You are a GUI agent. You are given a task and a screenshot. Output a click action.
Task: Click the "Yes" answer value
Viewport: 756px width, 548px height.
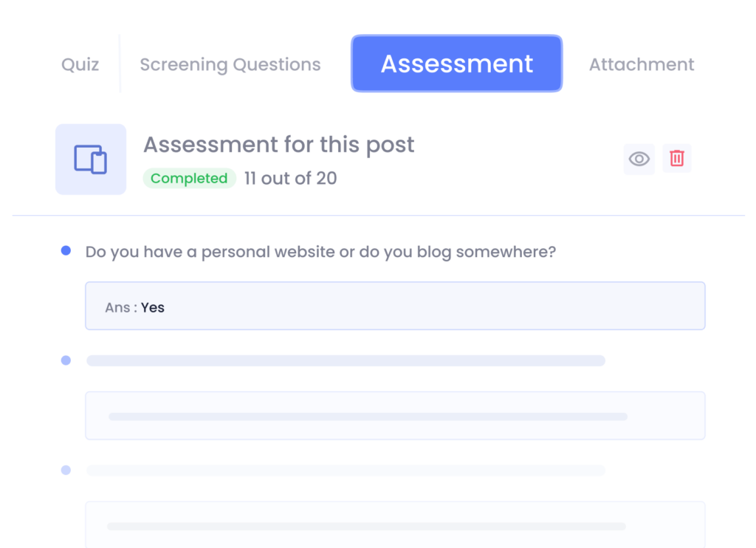point(153,307)
